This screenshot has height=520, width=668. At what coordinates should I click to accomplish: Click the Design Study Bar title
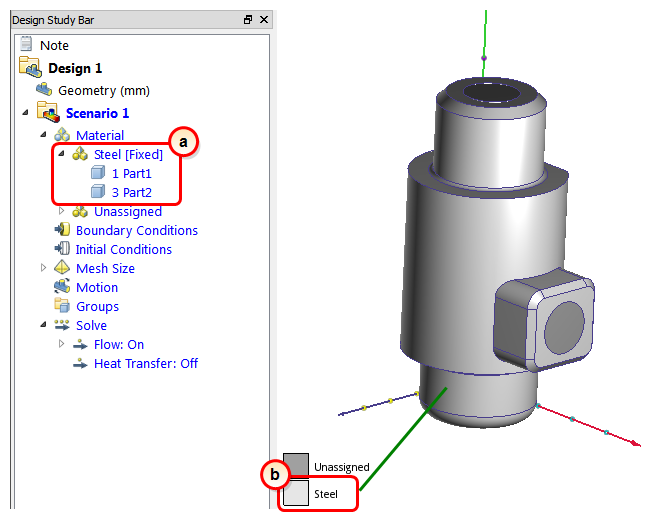pos(53,20)
